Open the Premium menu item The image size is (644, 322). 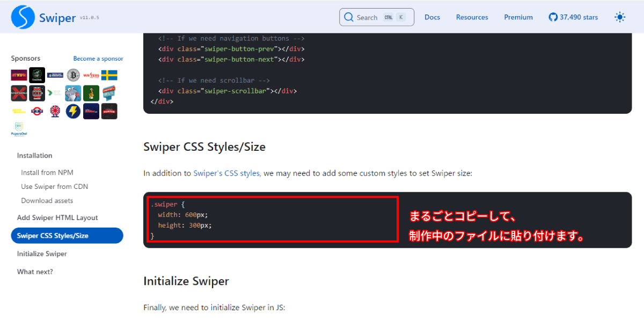point(518,17)
